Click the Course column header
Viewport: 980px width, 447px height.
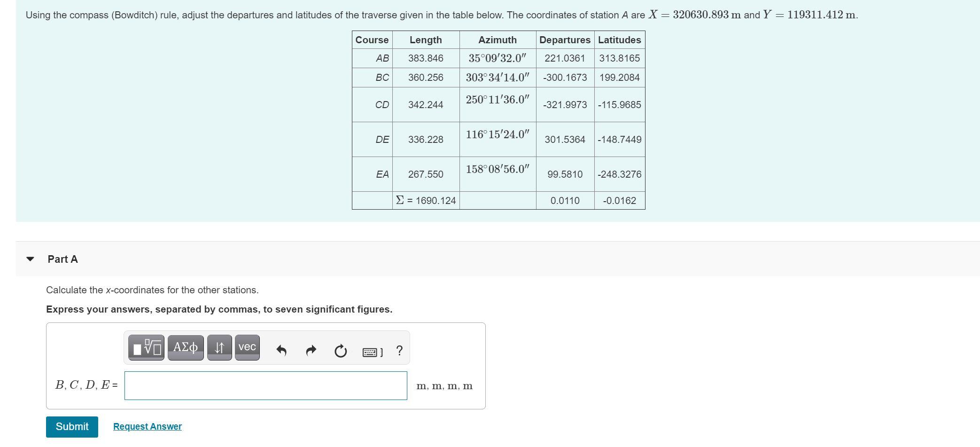coord(372,39)
